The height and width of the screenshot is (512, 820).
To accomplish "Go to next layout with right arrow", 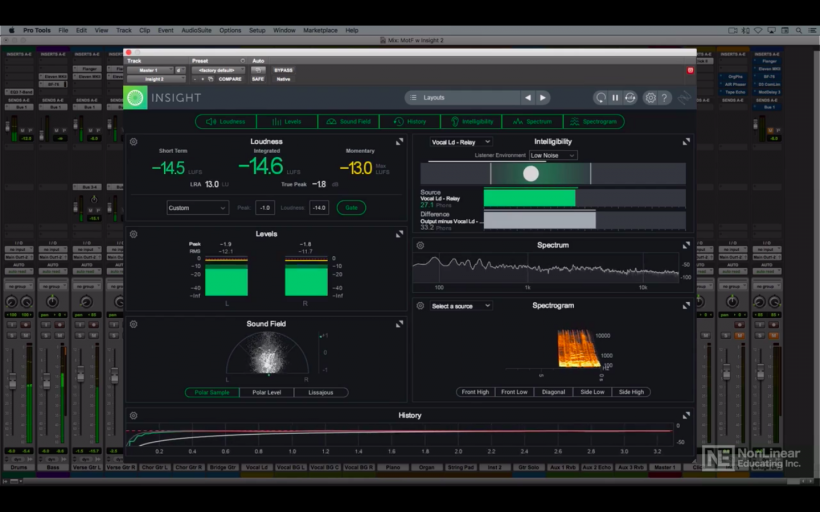I will click(x=542, y=98).
